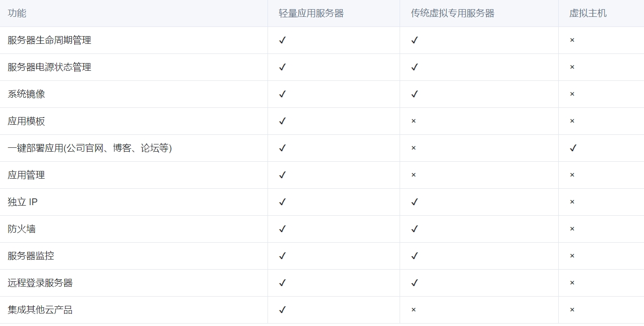
Task: Click the checkmark for 系统镜像 under 传统虚拟专用服务器
Action: point(415,94)
